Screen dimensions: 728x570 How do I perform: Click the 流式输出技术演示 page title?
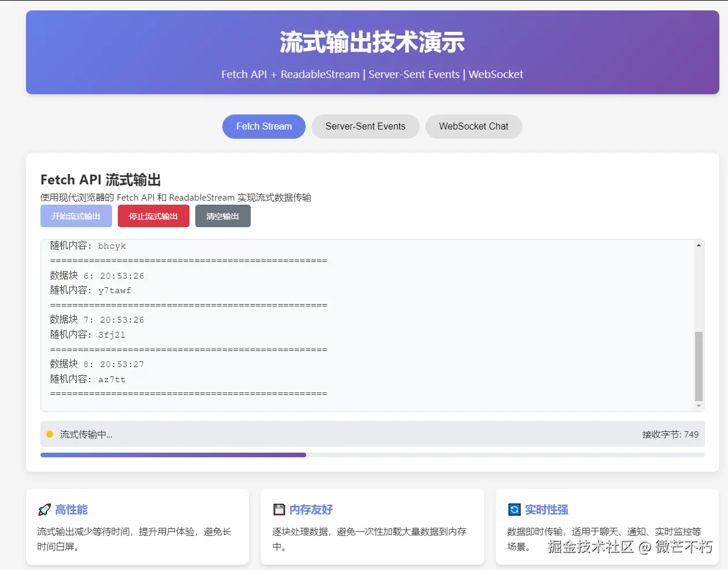pyautogui.click(x=373, y=42)
